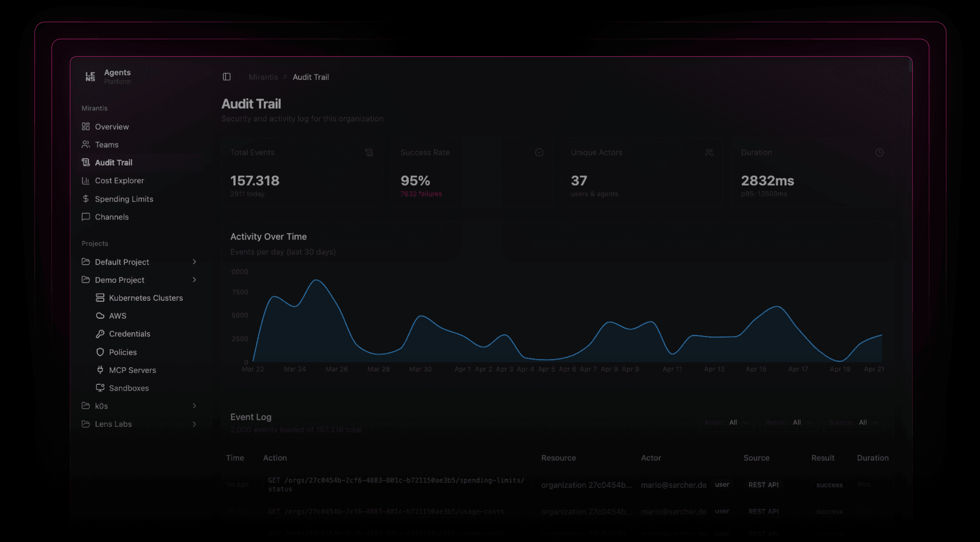
Task: Select Audit Trail in the sidebar menu
Action: point(113,162)
